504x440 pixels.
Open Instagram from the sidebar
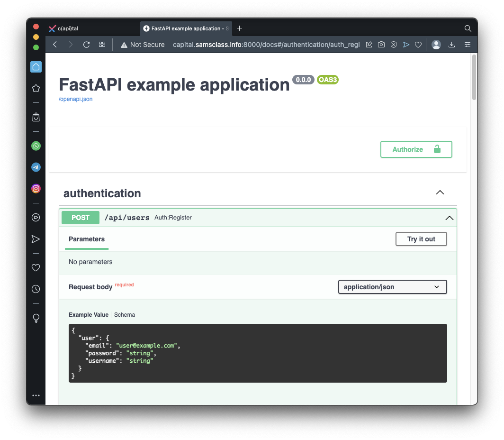[x=36, y=189]
